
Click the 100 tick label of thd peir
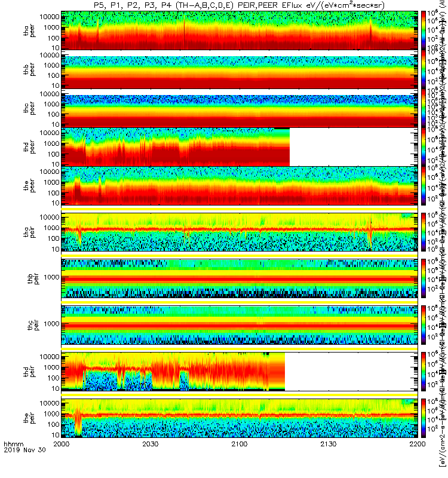tap(54, 378)
